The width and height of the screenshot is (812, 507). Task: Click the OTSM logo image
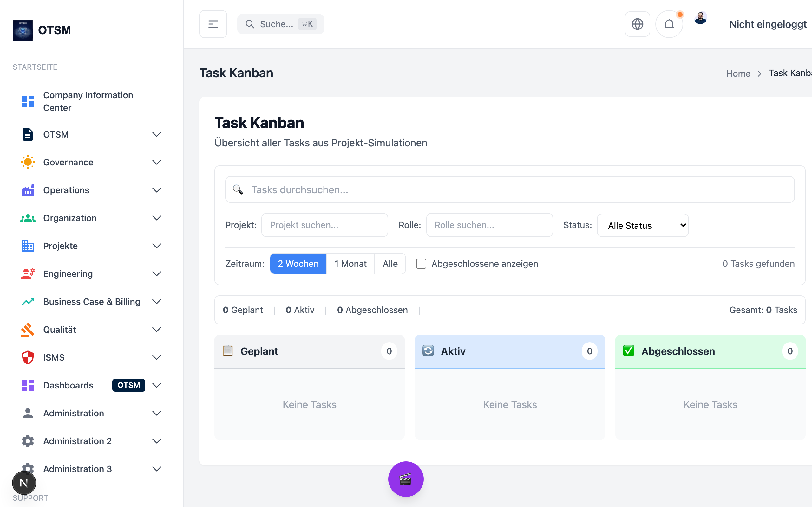(23, 30)
